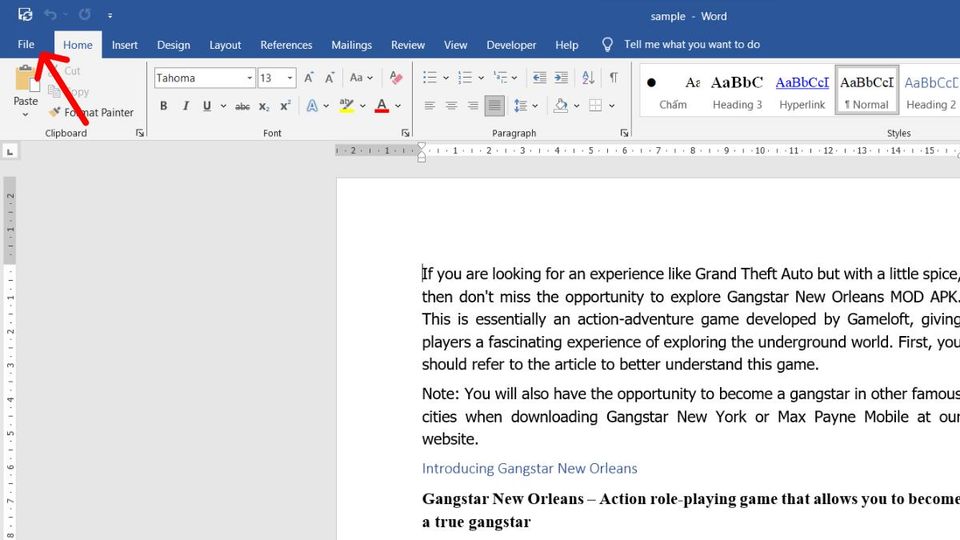Click the Paste clipboard icon
The height and width of the screenshot is (540, 960).
(x=25, y=78)
